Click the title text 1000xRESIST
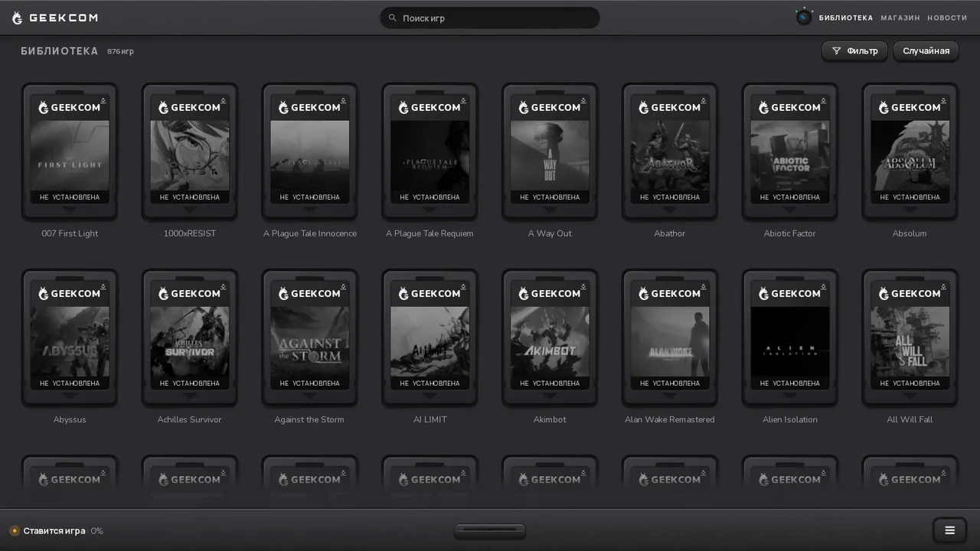The height and width of the screenshot is (551, 980). tap(190, 233)
